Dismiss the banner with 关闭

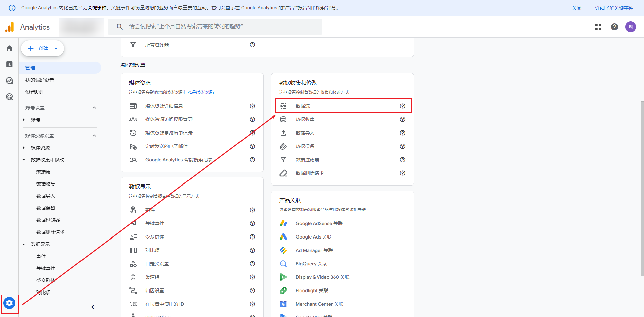pyautogui.click(x=576, y=8)
